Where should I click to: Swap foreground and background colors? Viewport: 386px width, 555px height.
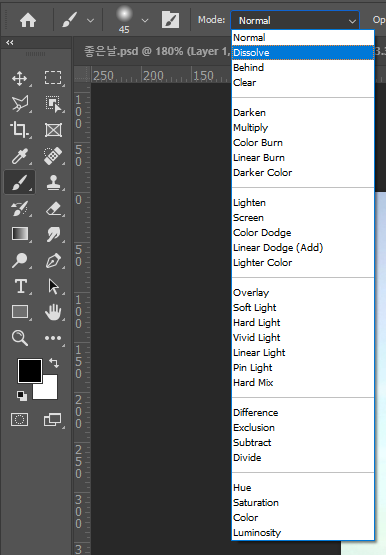(x=54, y=363)
